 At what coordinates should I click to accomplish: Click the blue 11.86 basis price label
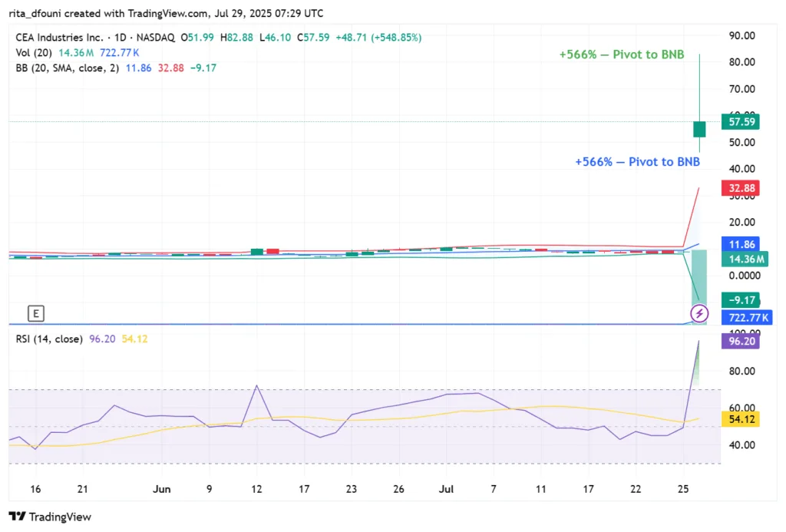click(741, 244)
